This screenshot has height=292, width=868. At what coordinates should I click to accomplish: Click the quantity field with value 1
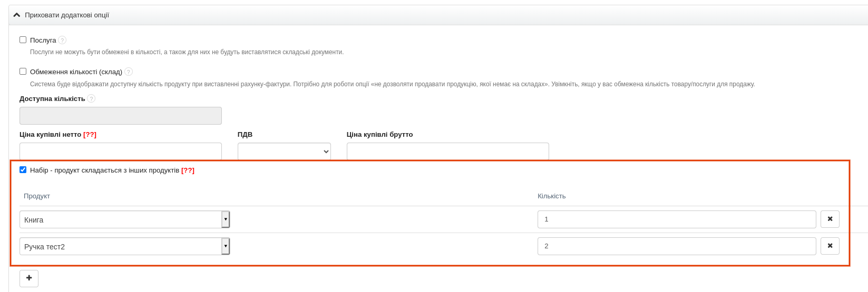(x=677, y=219)
